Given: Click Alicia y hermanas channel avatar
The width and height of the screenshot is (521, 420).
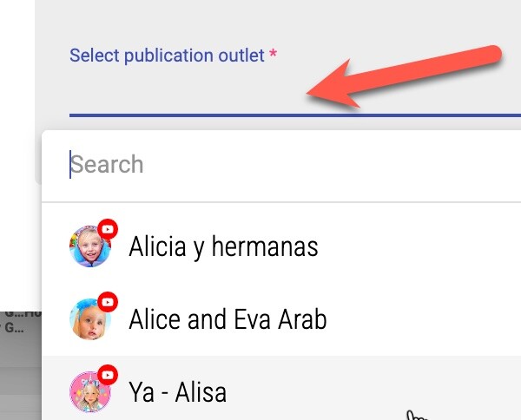Looking at the screenshot, I should click(89, 247).
